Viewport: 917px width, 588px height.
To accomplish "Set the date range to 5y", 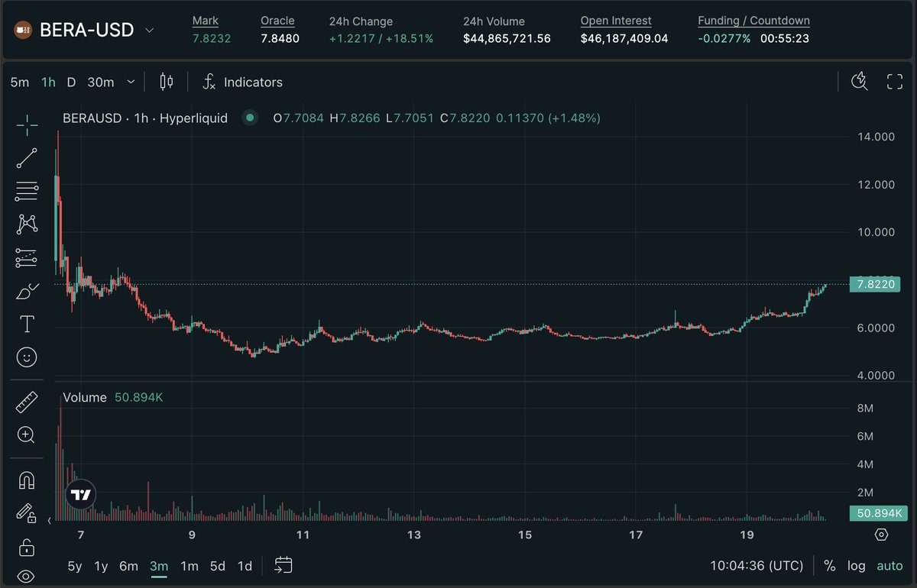I will [75, 566].
